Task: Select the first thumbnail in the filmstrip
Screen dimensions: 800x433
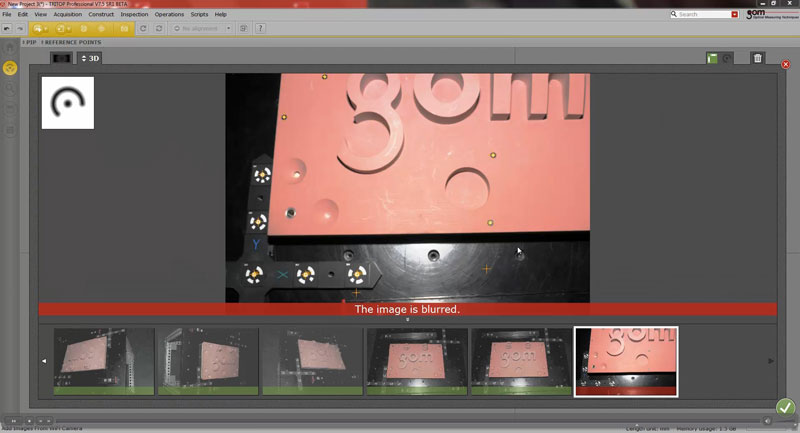Action: coord(104,361)
